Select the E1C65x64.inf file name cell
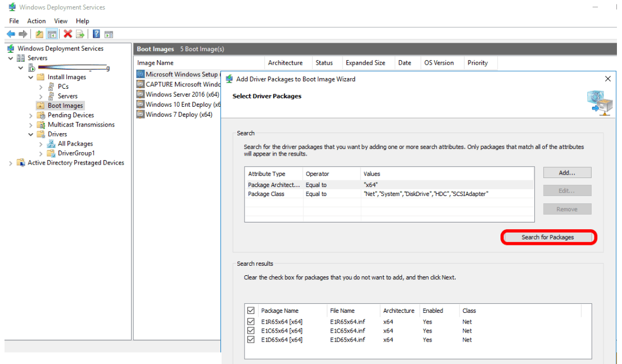 tap(348, 330)
